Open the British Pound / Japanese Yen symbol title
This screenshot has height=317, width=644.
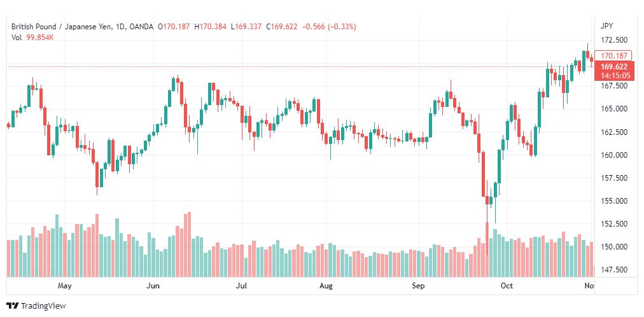click(x=63, y=27)
